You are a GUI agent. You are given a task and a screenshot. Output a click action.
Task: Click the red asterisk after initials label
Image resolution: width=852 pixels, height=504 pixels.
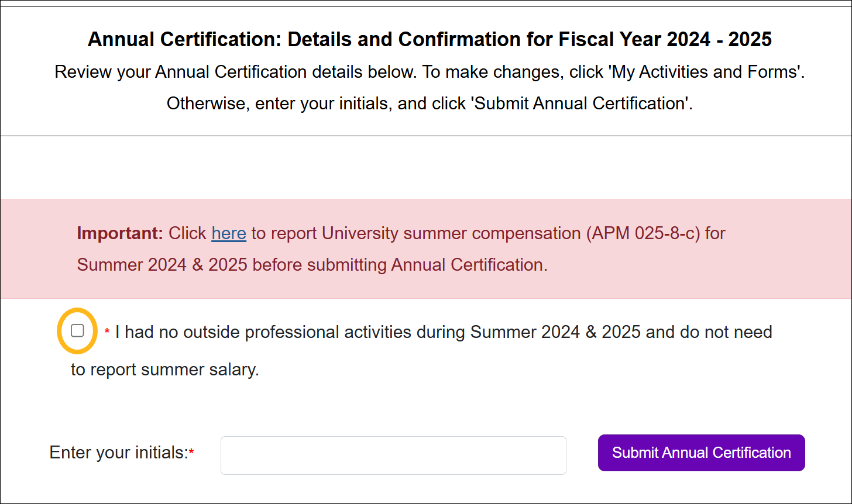click(191, 453)
